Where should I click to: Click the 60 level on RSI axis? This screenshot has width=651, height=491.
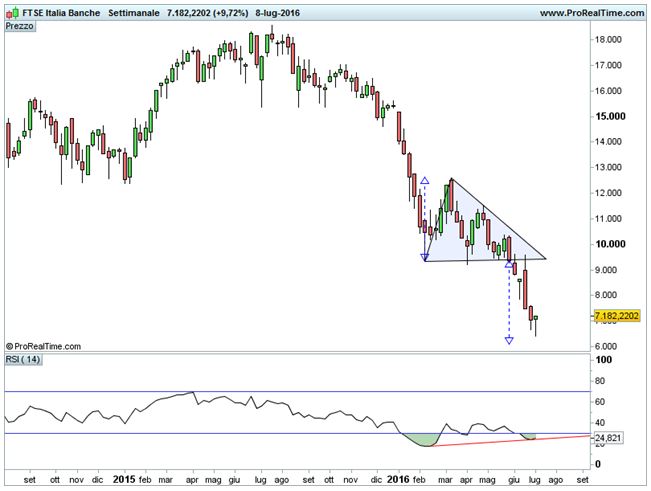tap(600, 402)
